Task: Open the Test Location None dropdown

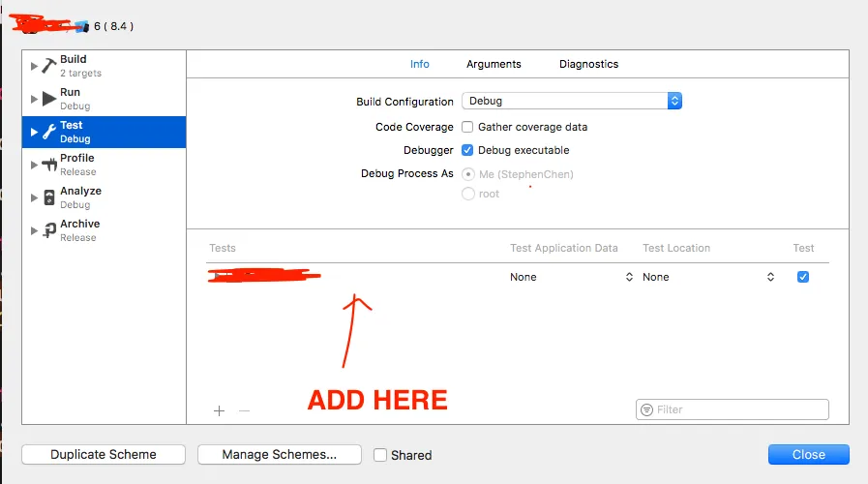Action: (708, 277)
